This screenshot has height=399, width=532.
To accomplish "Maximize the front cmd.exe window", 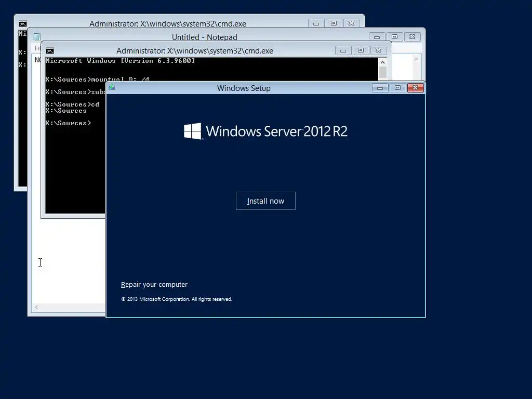I will [x=361, y=50].
